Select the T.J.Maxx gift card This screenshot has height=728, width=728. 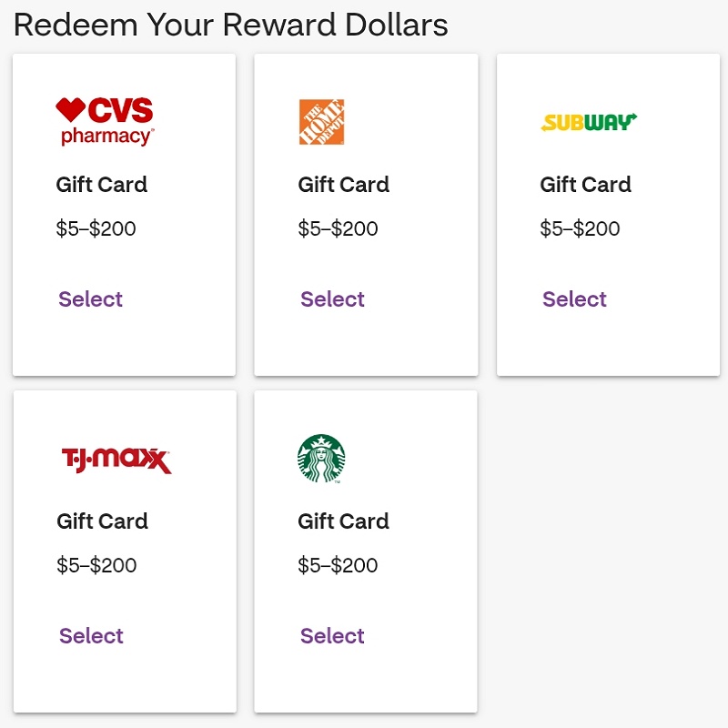[x=91, y=635]
